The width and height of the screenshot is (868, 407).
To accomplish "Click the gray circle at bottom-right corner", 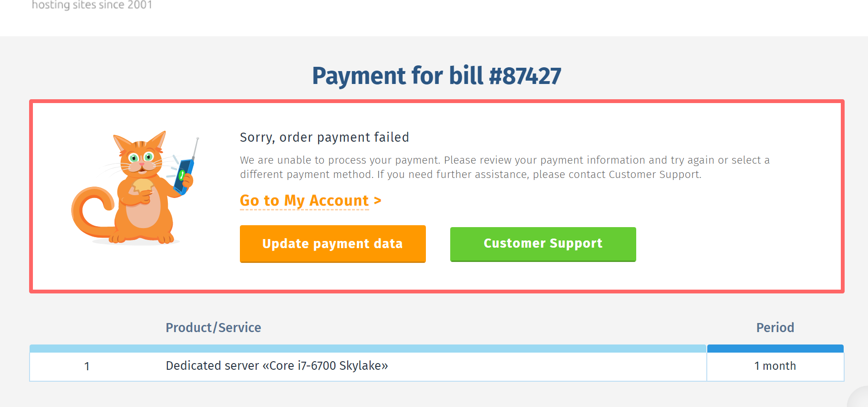I will tap(860, 399).
